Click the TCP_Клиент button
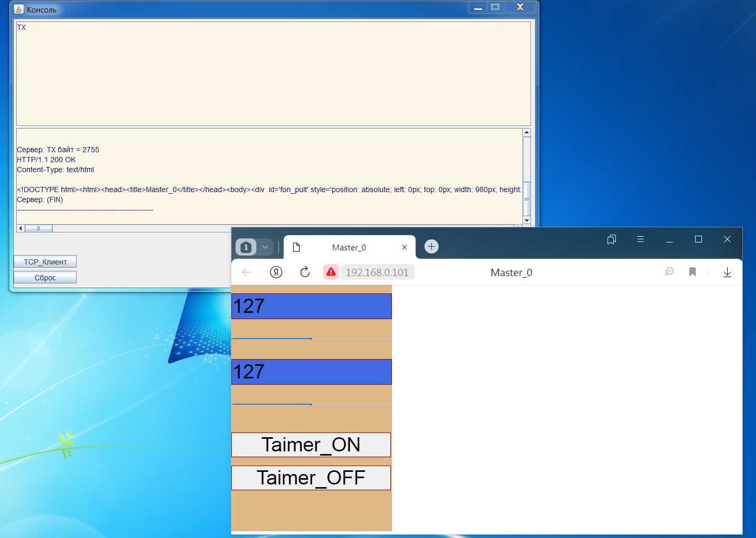The height and width of the screenshot is (538, 756). coord(45,261)
